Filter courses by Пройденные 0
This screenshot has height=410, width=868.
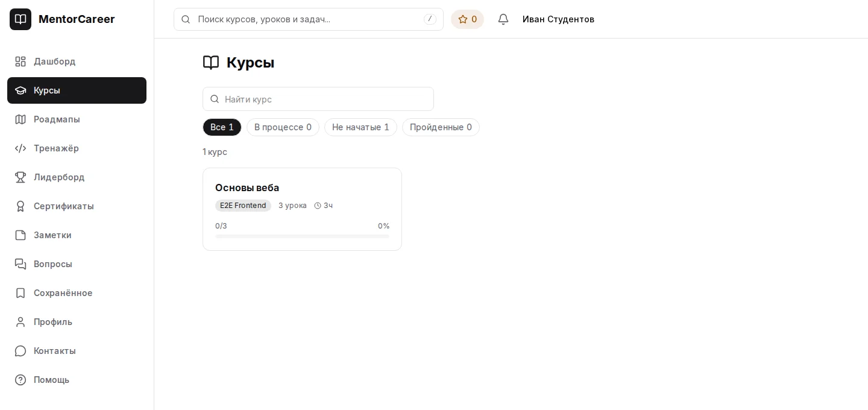441,127
